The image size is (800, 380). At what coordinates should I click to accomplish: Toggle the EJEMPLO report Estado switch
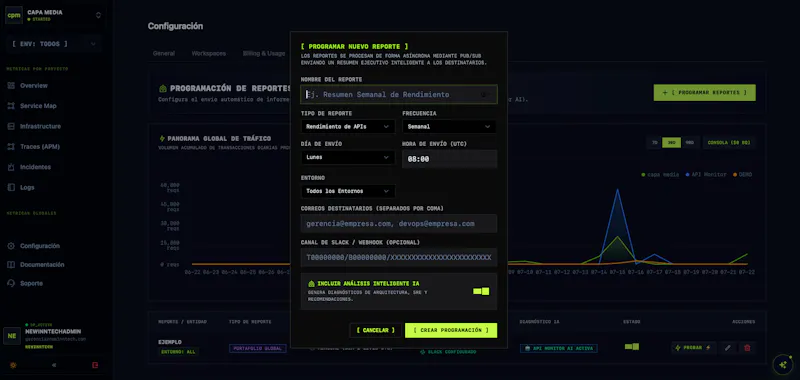pyautogui.click(x=632, y=347)
